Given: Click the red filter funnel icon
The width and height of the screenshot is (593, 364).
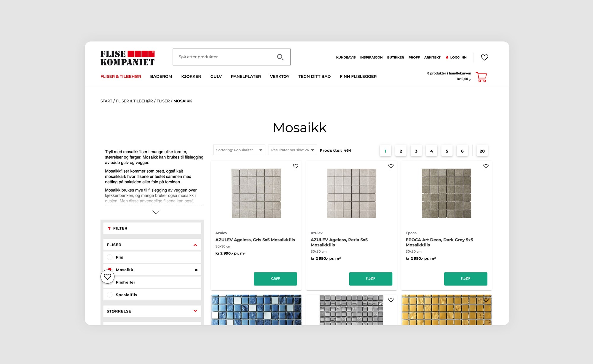Looking at the screenshot, I should tap(109, 228).
